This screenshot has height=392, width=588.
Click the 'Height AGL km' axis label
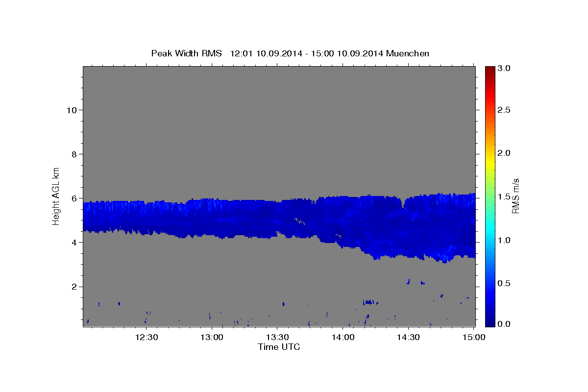point(56,196)
